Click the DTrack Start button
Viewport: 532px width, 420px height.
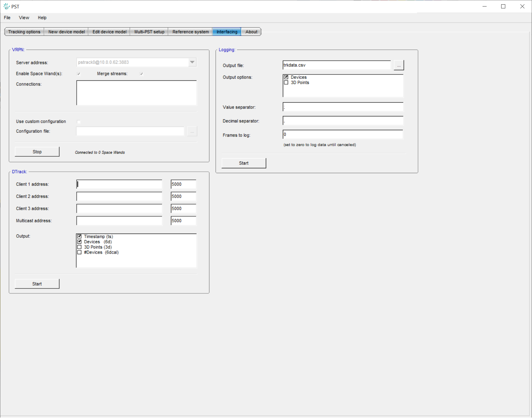click(37, 284)
